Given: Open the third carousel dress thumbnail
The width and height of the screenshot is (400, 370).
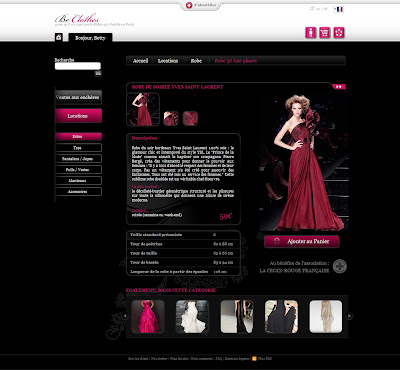Looking at the screenshot, I should coord(237,316).
